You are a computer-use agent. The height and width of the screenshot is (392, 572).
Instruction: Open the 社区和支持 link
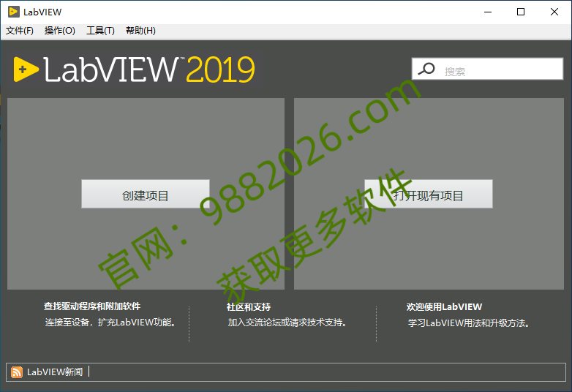pos(249,307)
